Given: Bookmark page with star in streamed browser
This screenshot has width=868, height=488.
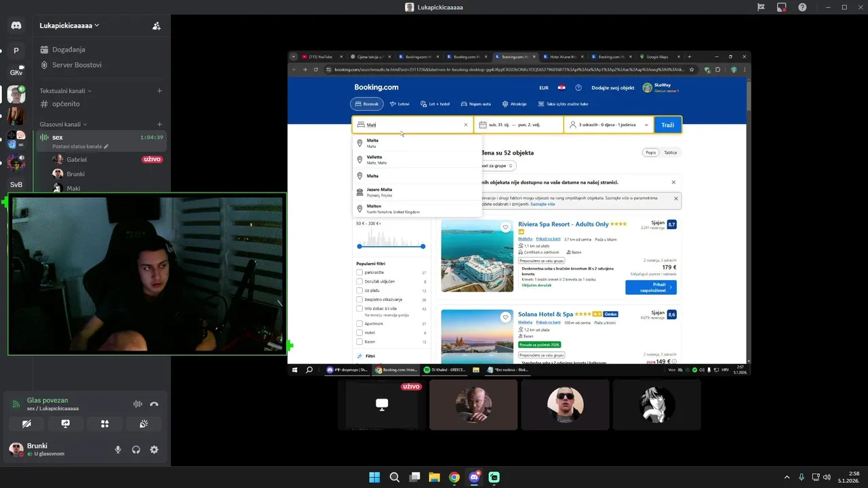Looking at the screenshot, I should click(692, 69).
